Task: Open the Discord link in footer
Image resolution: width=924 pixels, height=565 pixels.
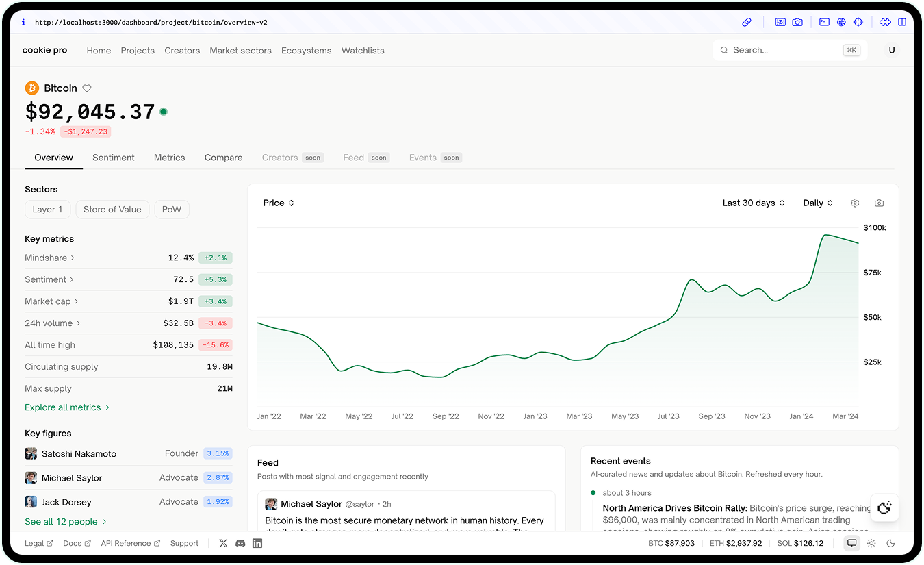Action: coord(240,543)
